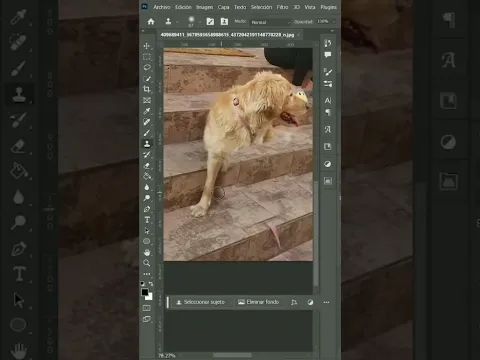Open the History panel icon
The width and height of the screenshot is (480, 360).
tap(328, 43)
